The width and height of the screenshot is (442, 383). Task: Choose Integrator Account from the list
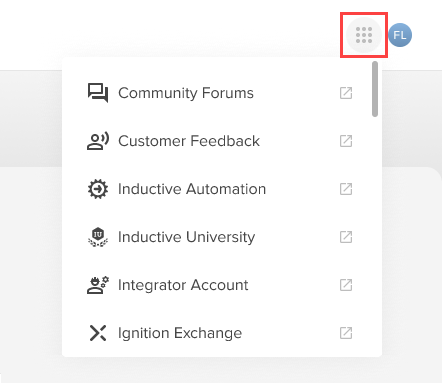point(219,285)
